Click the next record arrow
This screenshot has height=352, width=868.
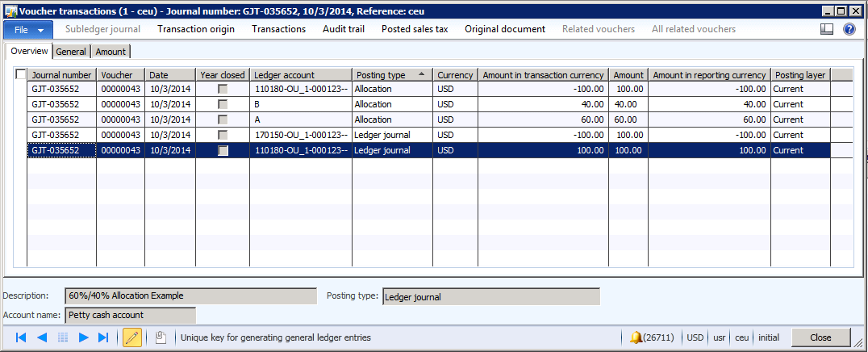83,337
